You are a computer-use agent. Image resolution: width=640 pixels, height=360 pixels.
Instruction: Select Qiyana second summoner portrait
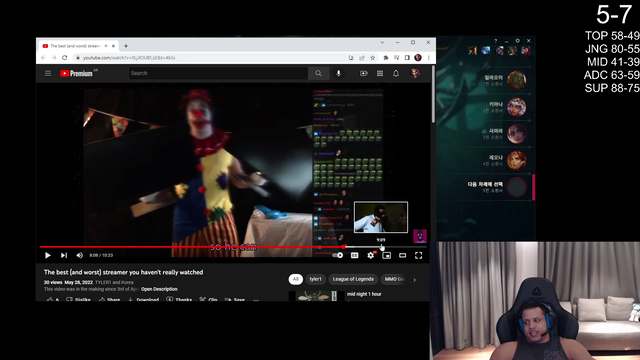point(516,107)
